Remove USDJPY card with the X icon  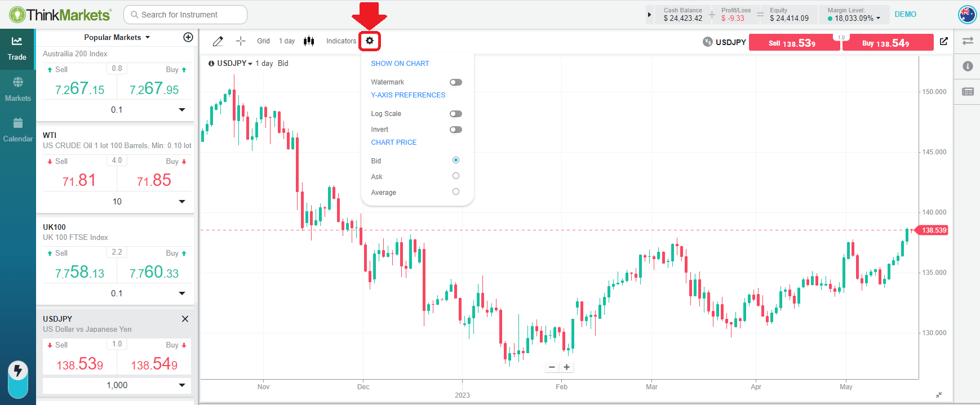coord(185,319)
